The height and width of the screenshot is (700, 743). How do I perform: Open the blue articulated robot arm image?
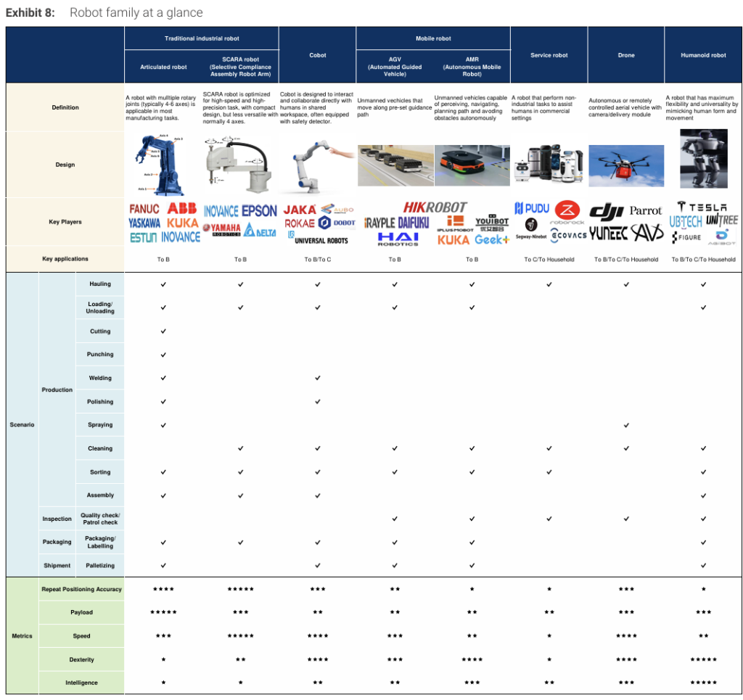[x=160, y=165]
